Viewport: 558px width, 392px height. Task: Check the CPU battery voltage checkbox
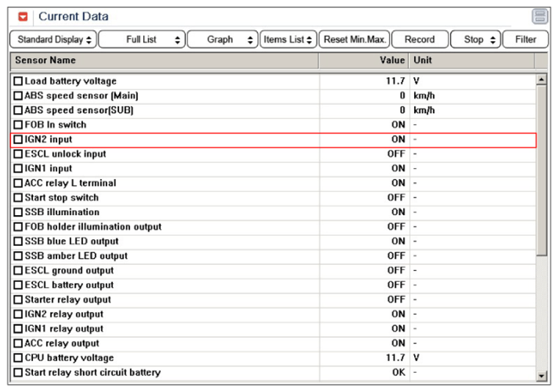18,358
